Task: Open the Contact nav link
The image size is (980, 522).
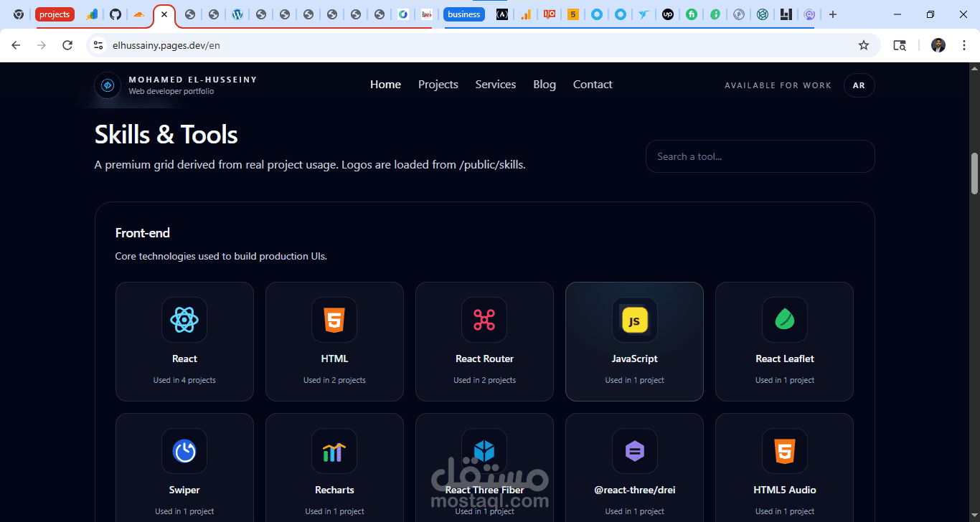Action: click(x=593, y=85)
